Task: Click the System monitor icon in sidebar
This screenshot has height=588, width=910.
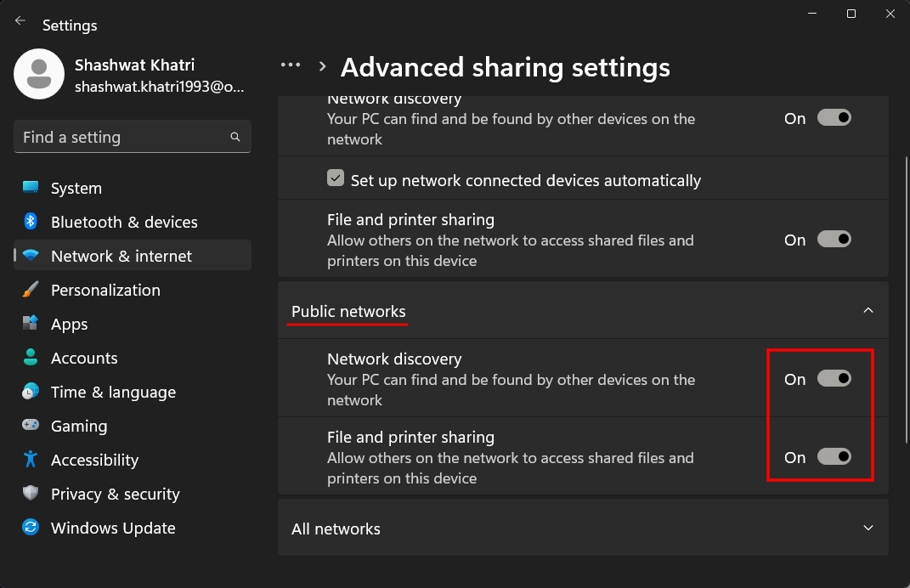Action: 31,188
